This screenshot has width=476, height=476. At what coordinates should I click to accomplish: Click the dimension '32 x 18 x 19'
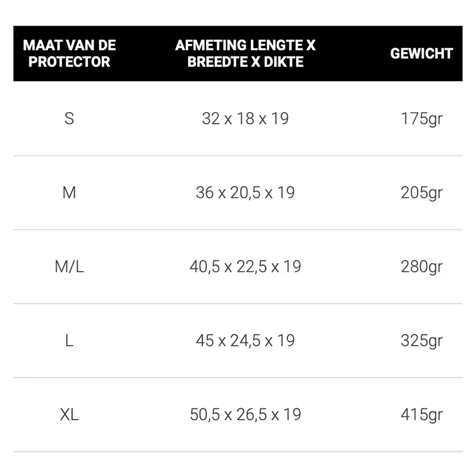[x=245, y=119]
